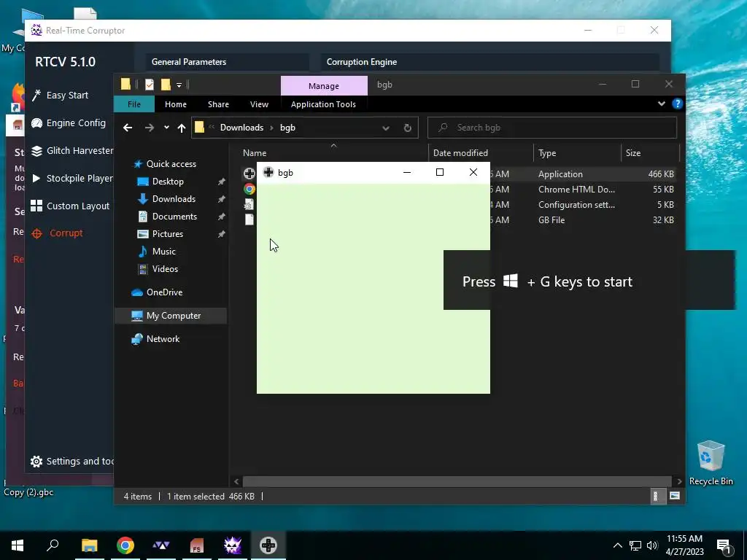747x560 pixels.
Task: Select Network in navigation pane
Action: [155, 339]
